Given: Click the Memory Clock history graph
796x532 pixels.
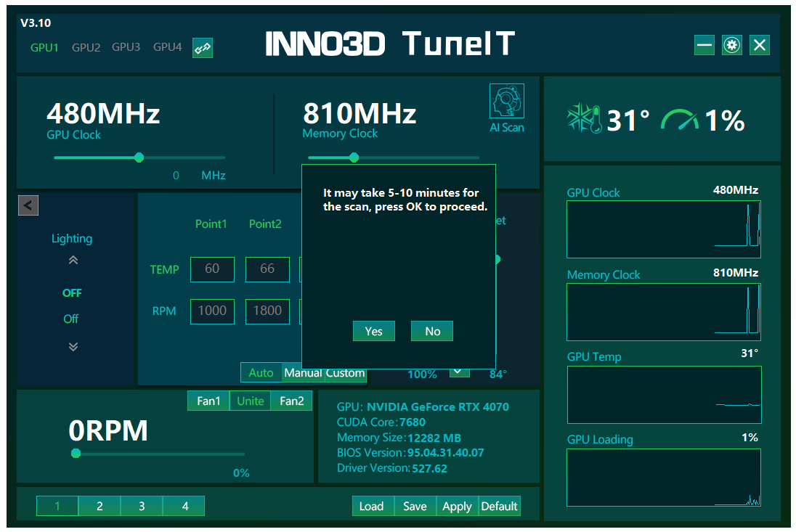Looking at the screenshot, I should coord(664,312).
